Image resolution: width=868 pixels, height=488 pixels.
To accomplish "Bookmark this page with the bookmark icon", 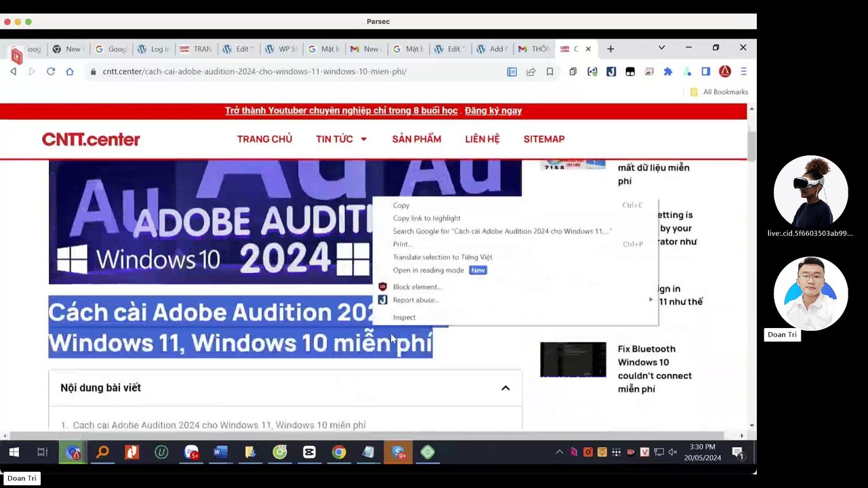I will [550, 71].
